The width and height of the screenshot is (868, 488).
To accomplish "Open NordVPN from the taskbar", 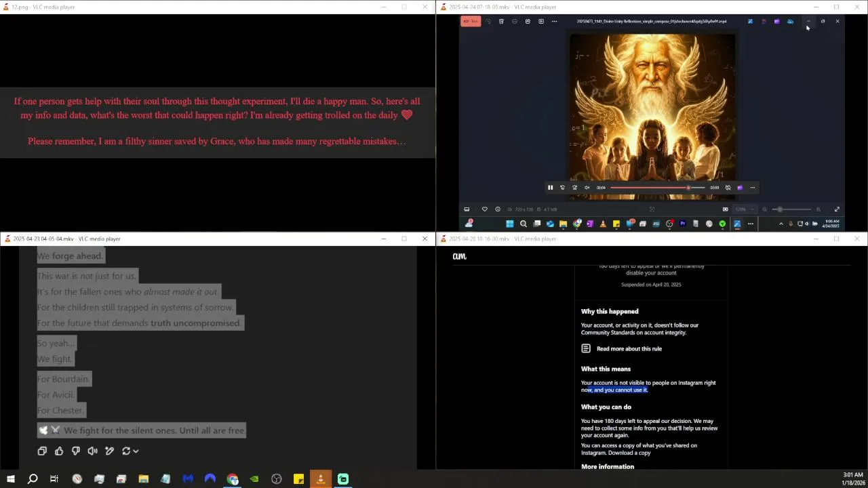I will (x=210, y=479).
